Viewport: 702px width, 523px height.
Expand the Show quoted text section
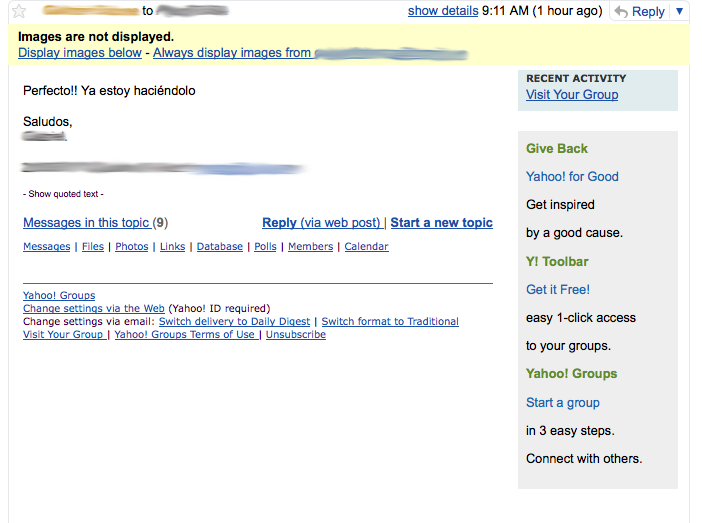[x=63, y=194]
